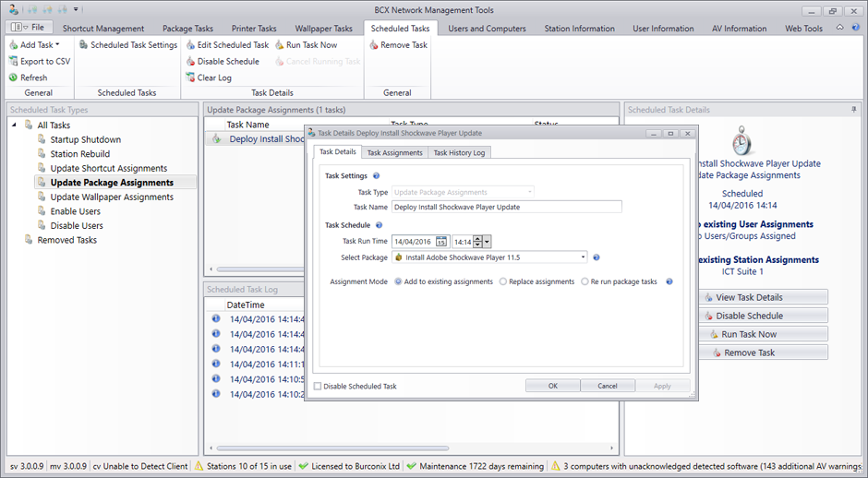868x478 pixels.
Task: Click info icon on 14:11 log entry
Action: tap(216, 364)
